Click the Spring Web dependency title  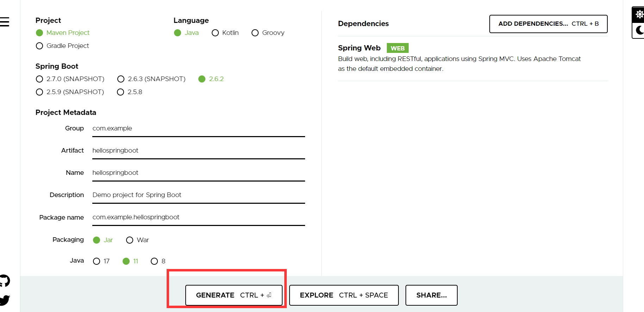coord(359,48)
